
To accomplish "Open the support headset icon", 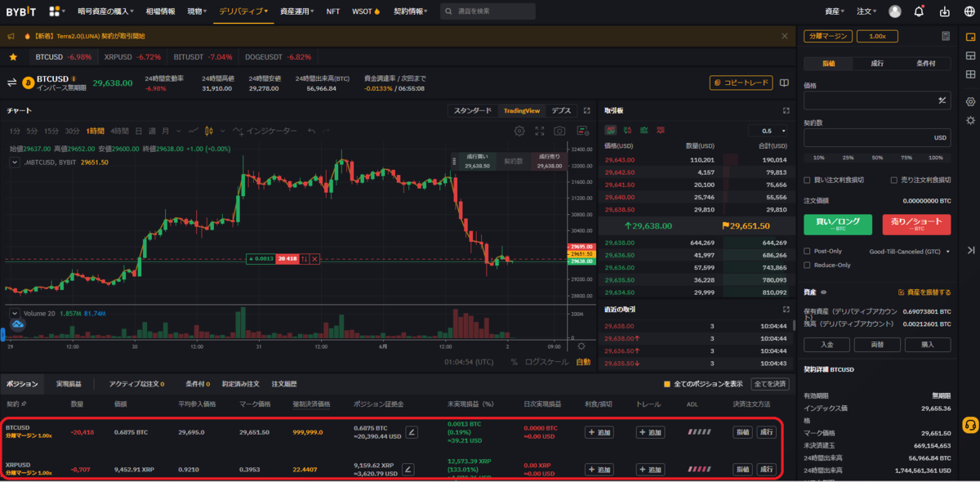I will pos(970,425).
